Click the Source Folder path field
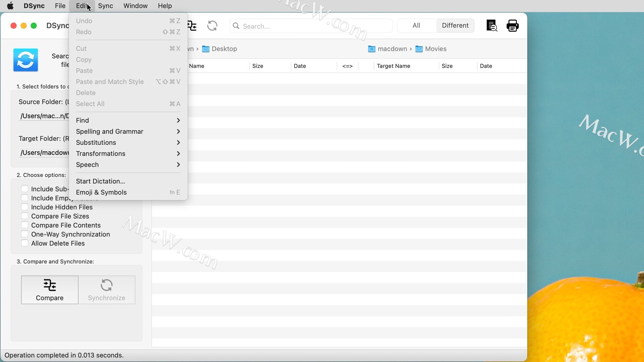Screen dimensions: 644x362 pyautogui.click(x=44, y=116)
